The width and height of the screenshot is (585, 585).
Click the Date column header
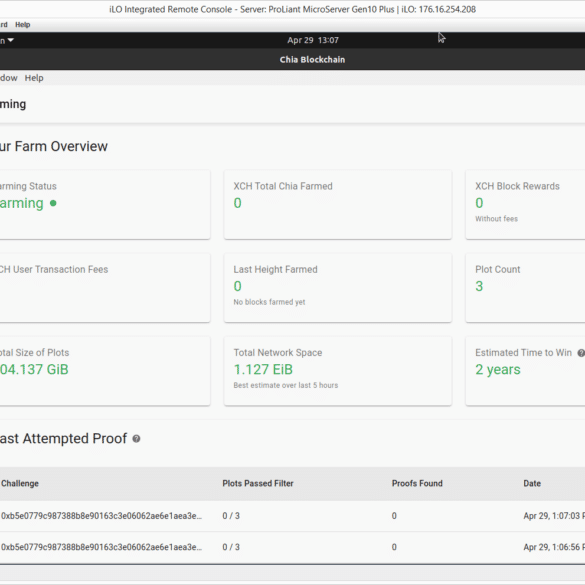(532, 484)
